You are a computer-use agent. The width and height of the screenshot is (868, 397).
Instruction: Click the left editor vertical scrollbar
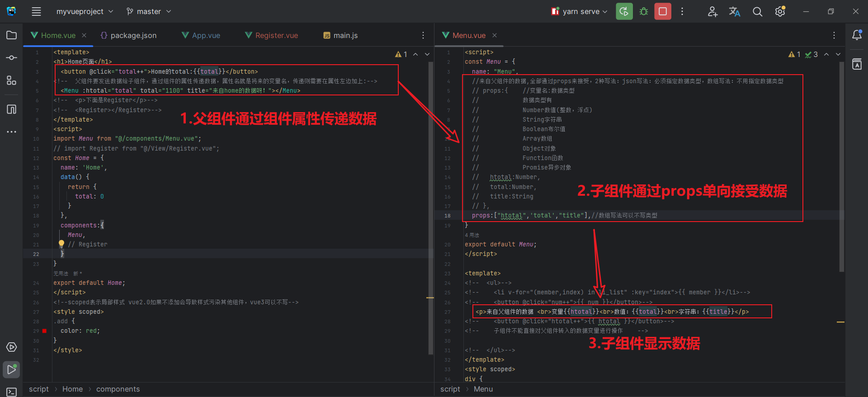pos(431,208)
